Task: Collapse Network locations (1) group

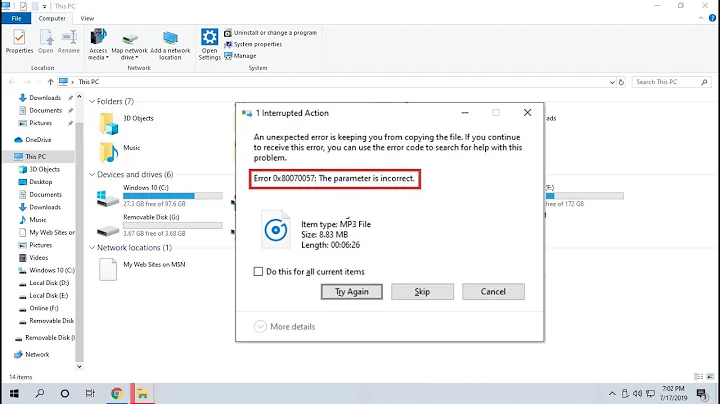Action: click(x=92, y=247)
